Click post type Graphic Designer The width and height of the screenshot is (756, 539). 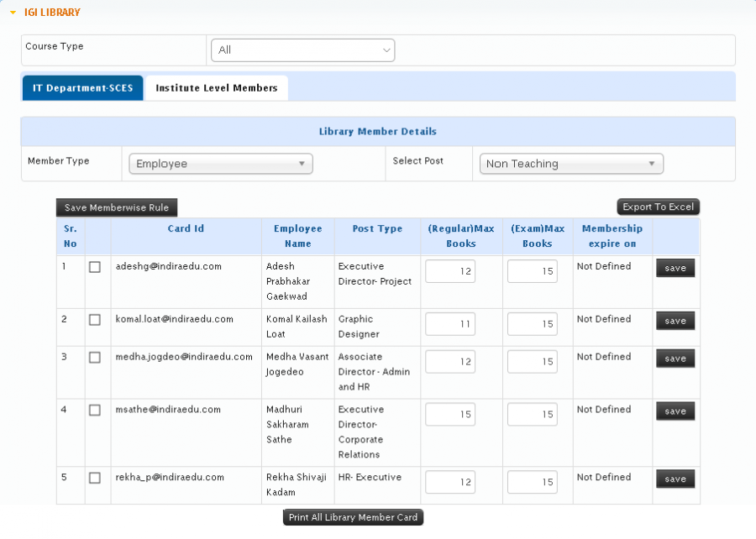point(359,327)
